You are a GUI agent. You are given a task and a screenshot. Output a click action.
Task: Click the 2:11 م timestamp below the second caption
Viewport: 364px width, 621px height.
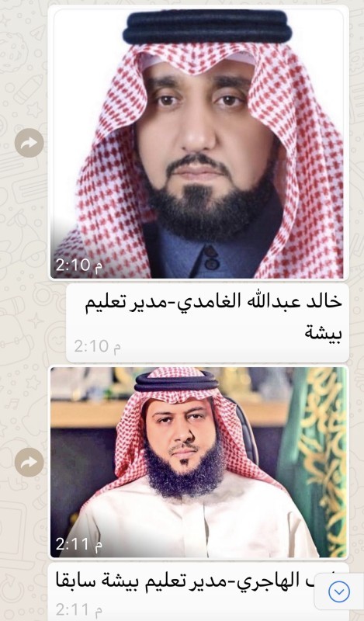[79, 610]
